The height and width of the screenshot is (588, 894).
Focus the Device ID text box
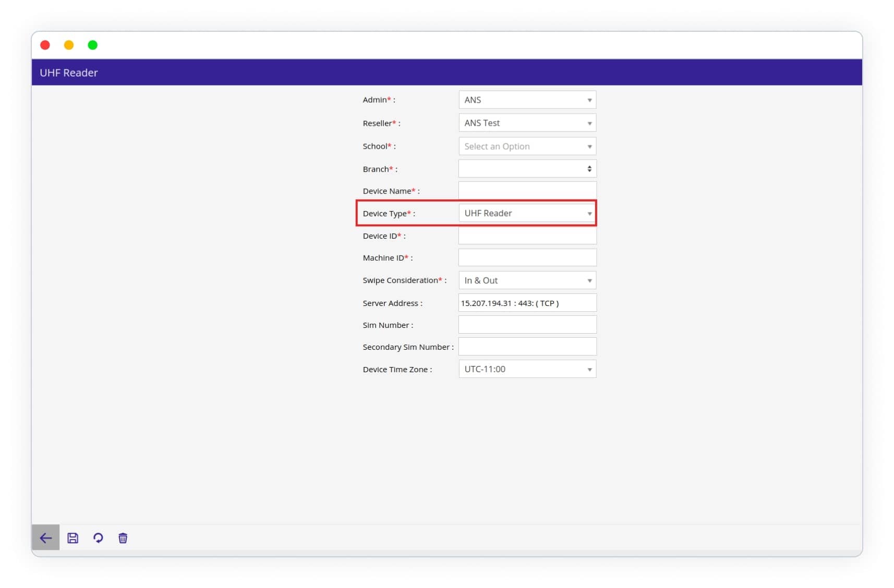pos(527,236)
